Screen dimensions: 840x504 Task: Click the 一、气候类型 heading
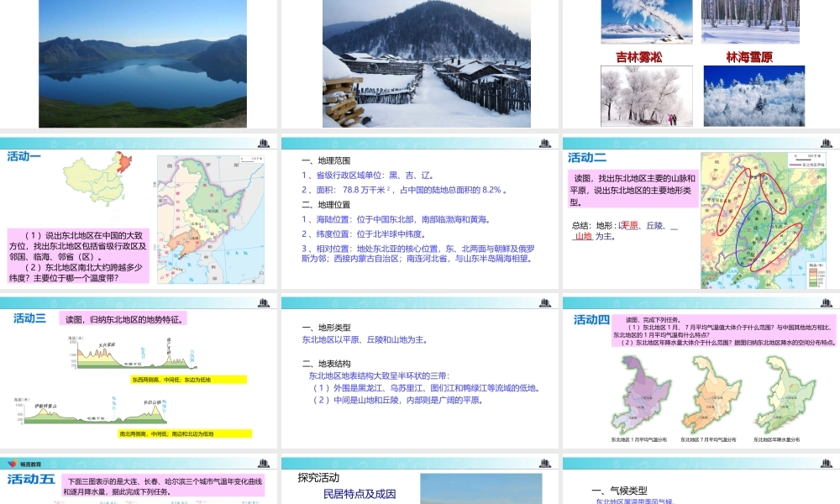click(x=620, y=491)
